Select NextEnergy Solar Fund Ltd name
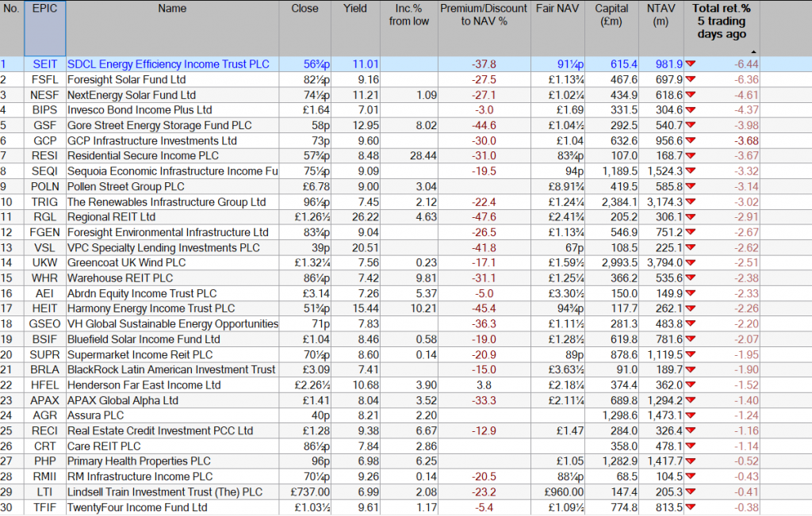This screenshot has height=516, width=812. pos(132,95)
